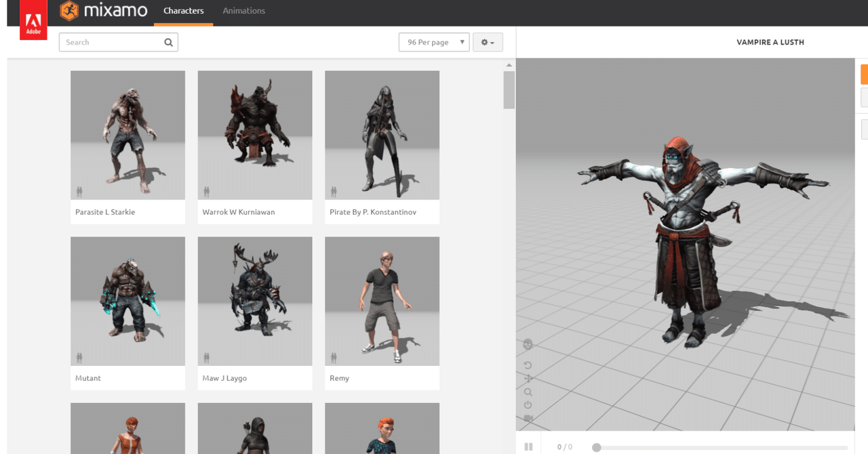
Task: Click the 'VAMPIRE A LUSTH' title
Action: pos(770,42)
